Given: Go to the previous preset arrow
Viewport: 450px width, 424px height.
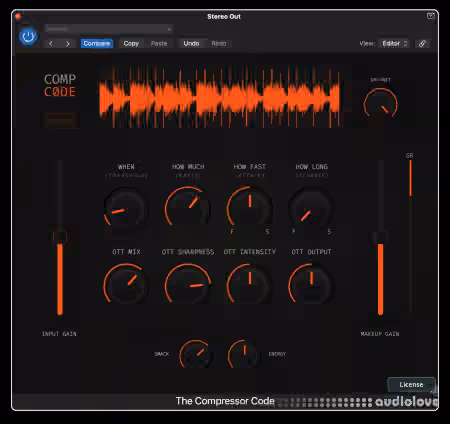Looking at the screenshot, I should 51,44.
